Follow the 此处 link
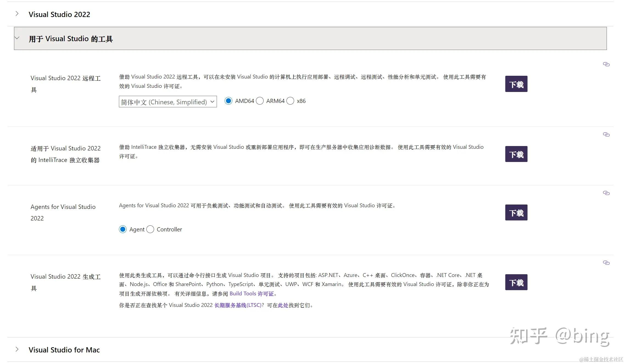Image resolution: width=625 pixels, height=364 pixels. click(283, 305)
